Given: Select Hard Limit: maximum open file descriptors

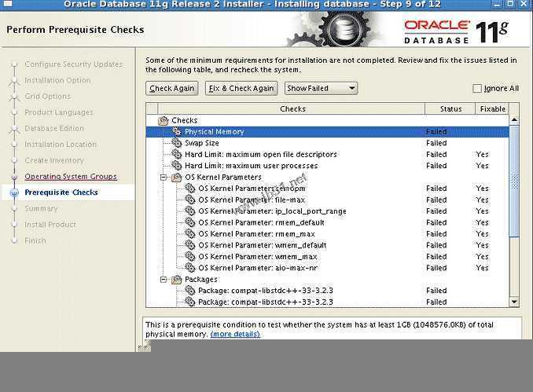Looking at the screenshot, I should 327,154.
